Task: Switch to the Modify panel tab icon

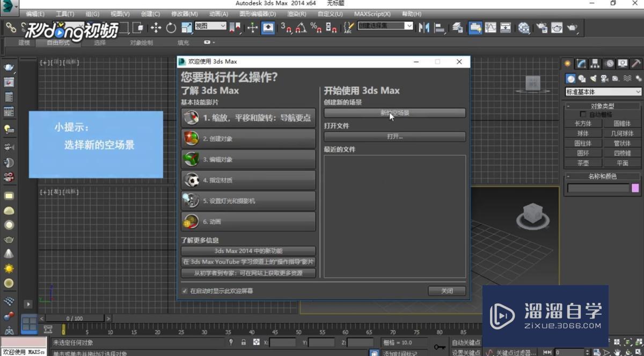Action: pyautogui.click(x=581, y=63)
